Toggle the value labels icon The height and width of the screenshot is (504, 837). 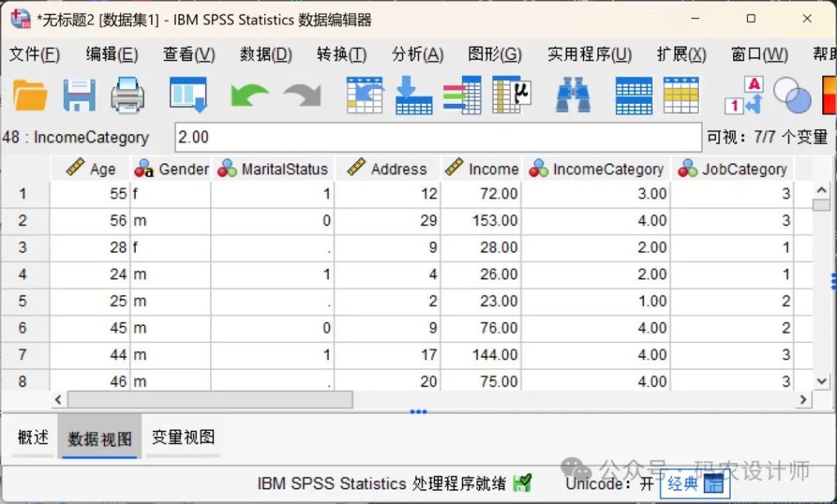tap(743, 95)
